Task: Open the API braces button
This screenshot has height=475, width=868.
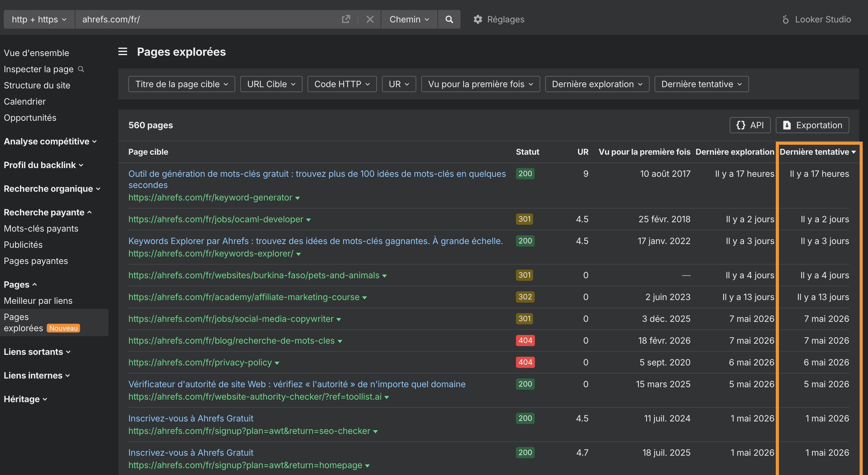Action: tap(750, 125)
